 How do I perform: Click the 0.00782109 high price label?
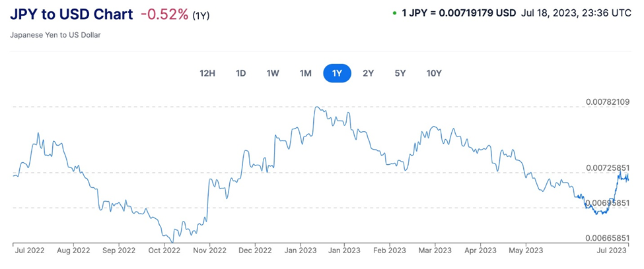pos(608,102)
